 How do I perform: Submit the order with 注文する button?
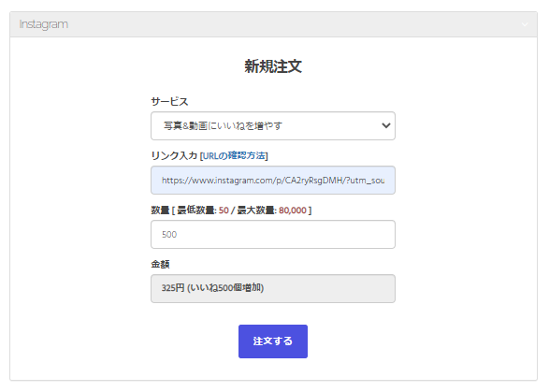[273, 341]
